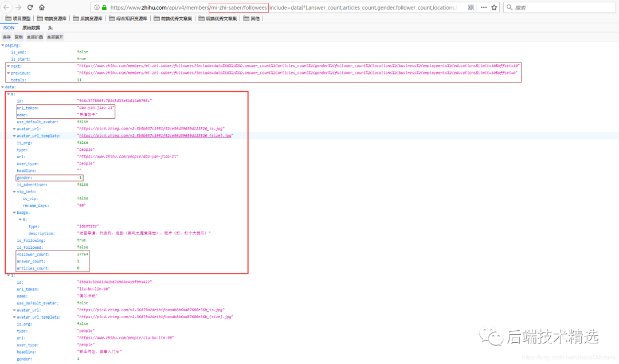Viewport: 619px width, 364px height.
Task: Collapse data item 1 node
Action: tap(8, 275)
